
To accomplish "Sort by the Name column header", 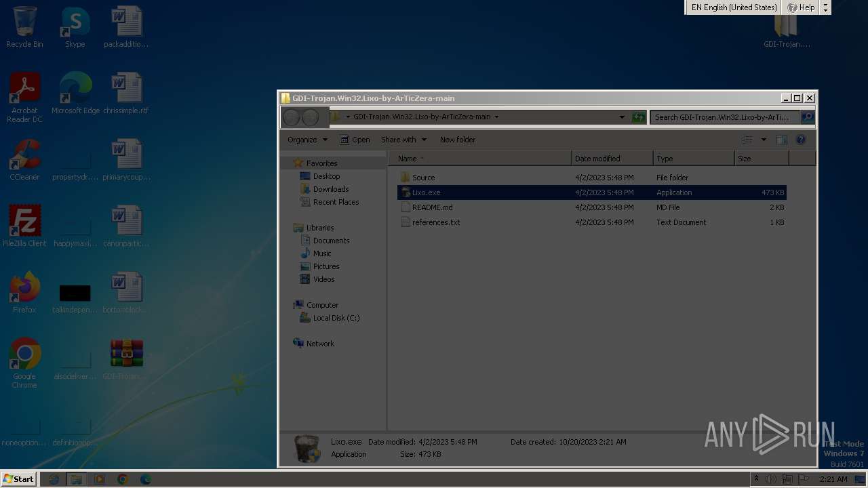I will point(480,159).
